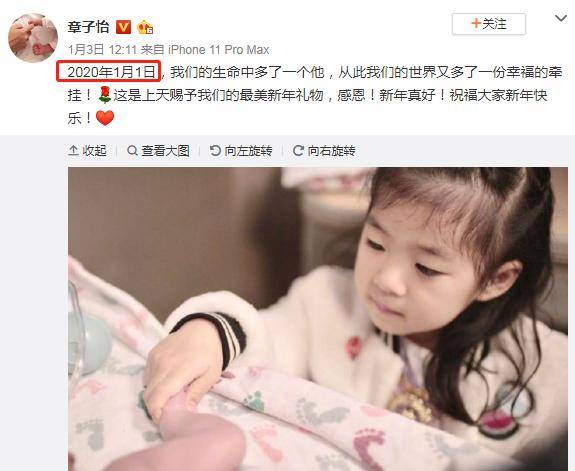
Task: Click the rose emoji in the post text
Action: 105,95
